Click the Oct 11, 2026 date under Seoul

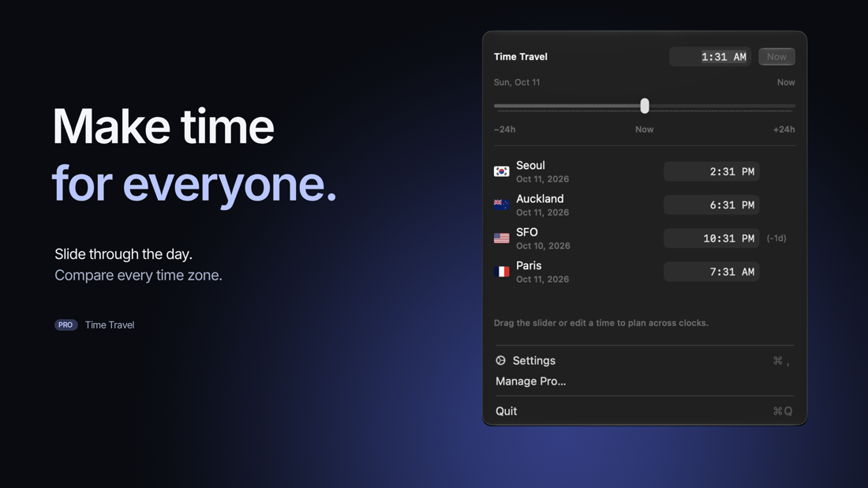543,179
